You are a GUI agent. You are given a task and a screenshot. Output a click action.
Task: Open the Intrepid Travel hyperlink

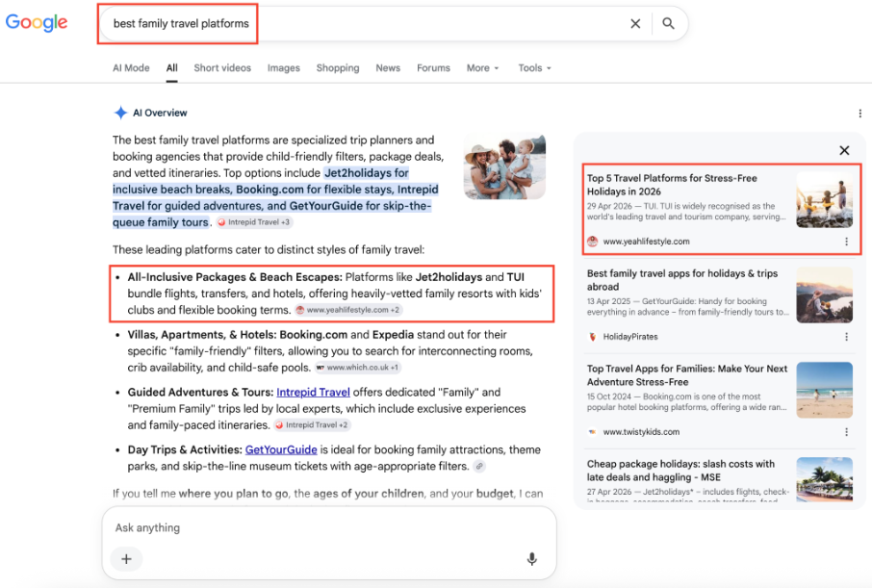click(313, 393)
